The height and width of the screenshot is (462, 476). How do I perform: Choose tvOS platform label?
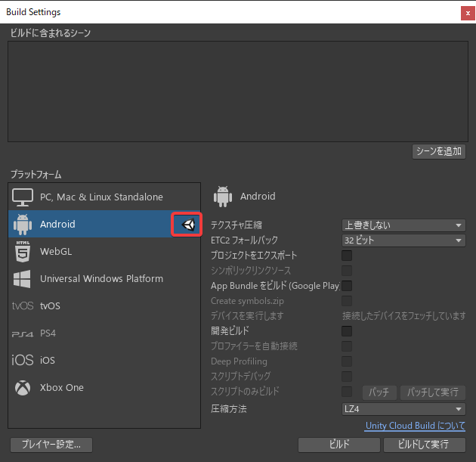(50, 306)
